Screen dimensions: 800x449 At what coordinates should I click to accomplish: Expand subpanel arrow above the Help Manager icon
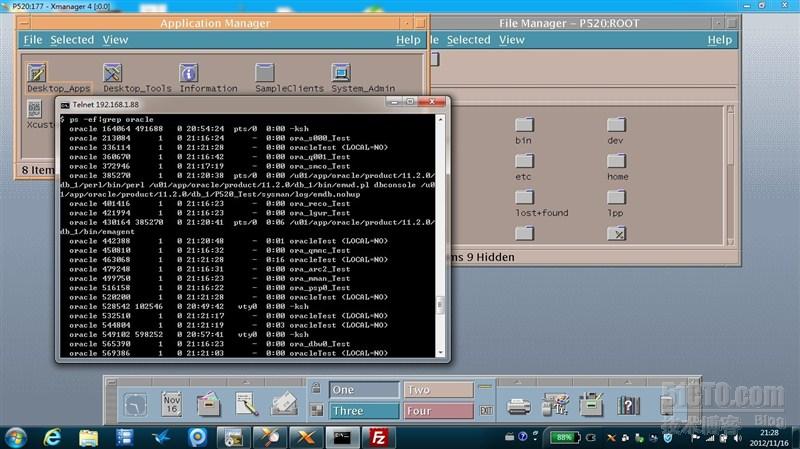coord(628,382)
